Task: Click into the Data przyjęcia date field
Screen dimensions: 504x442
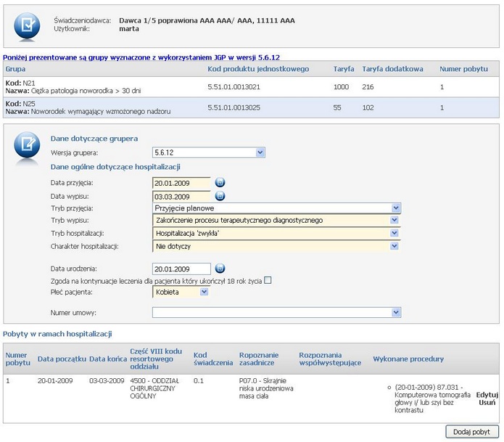Action: (181, 183)
